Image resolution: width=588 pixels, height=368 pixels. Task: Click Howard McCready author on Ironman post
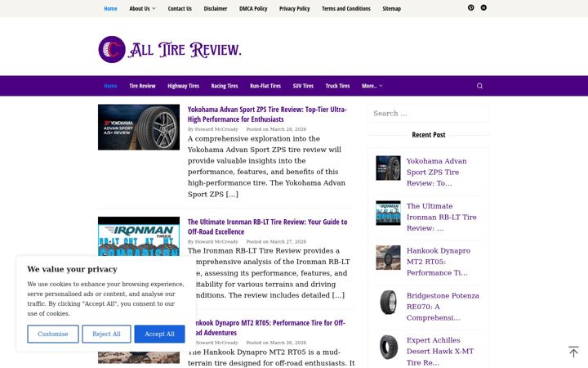point(216,241)
